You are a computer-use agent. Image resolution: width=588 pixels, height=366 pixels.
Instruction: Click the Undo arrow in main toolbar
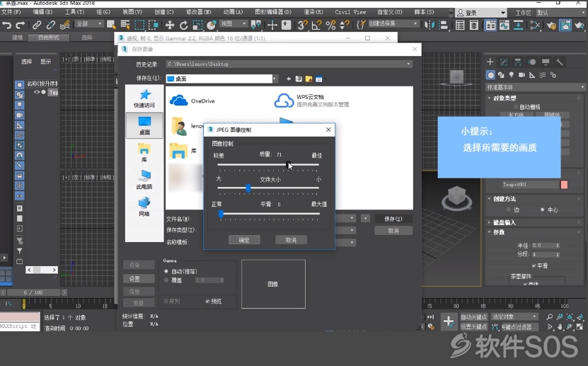click(x=7, y=25)
